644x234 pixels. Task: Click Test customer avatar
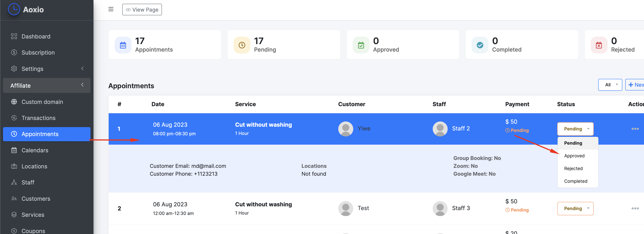click(x=346, y=209)
